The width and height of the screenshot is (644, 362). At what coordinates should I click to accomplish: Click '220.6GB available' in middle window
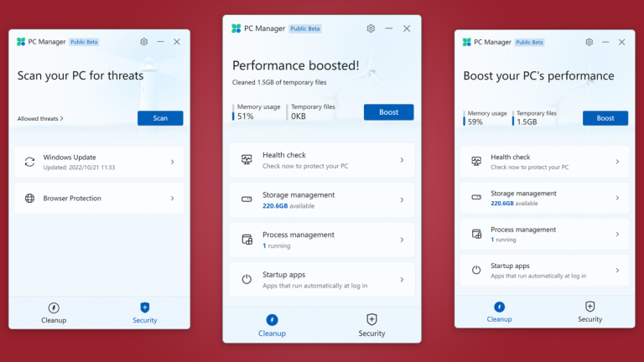(x=288, y=206)
